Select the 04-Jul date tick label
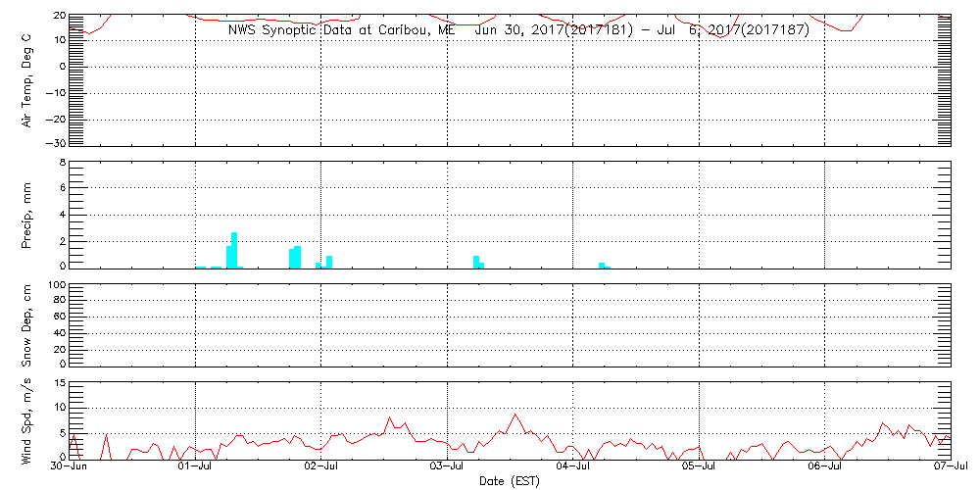Screen dimensions: 980x490 573,467
